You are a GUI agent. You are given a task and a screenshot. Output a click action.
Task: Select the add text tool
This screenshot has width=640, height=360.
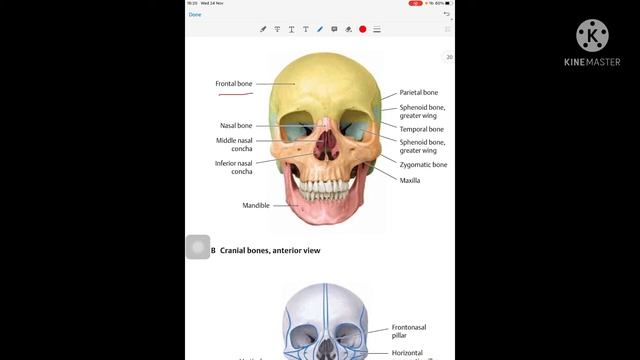tap(306, 29)
